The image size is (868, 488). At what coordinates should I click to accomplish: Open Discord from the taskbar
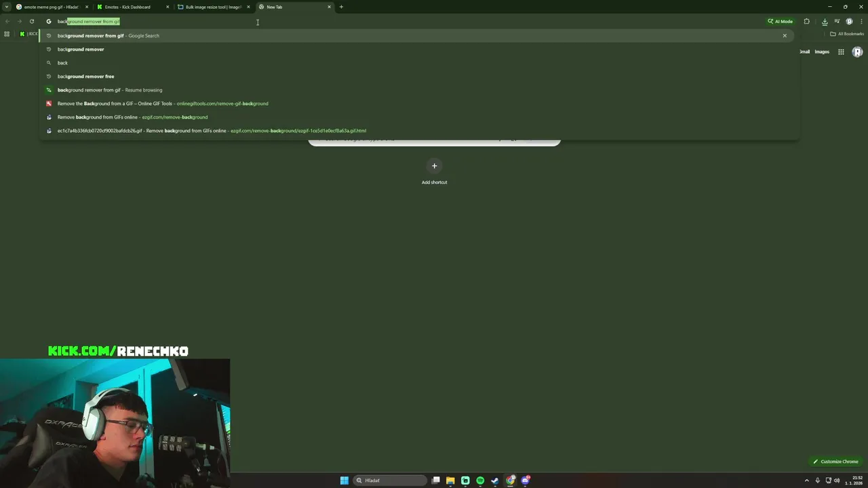526,481
